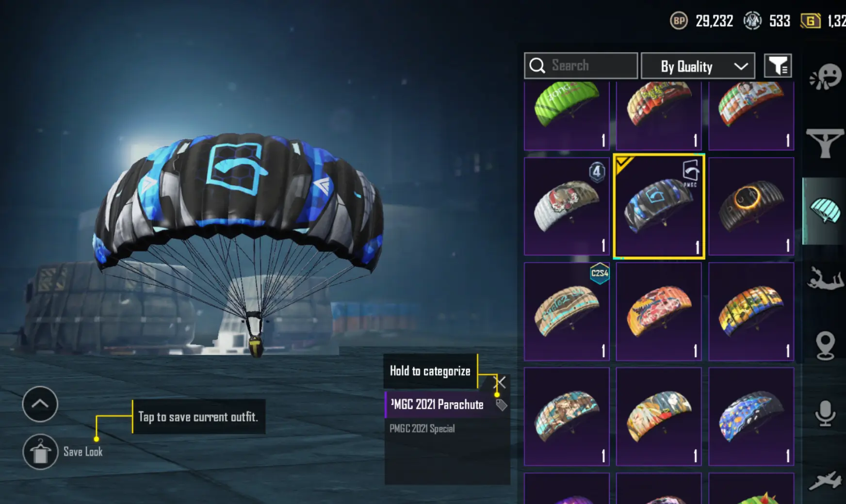Open the microphone voice category icon

pyautogui.click(x=825, y=413)
